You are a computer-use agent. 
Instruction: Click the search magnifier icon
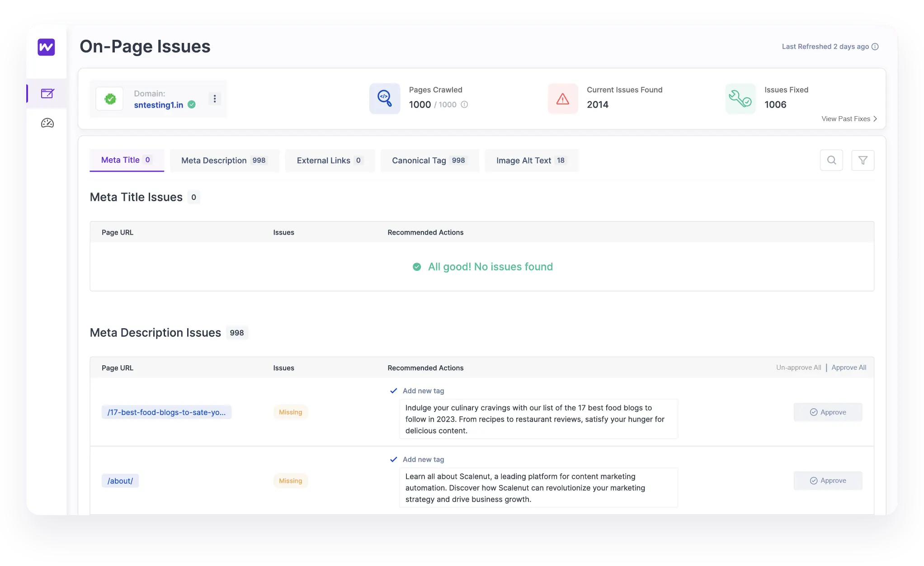pyautogui.click(x=831, y=160)
